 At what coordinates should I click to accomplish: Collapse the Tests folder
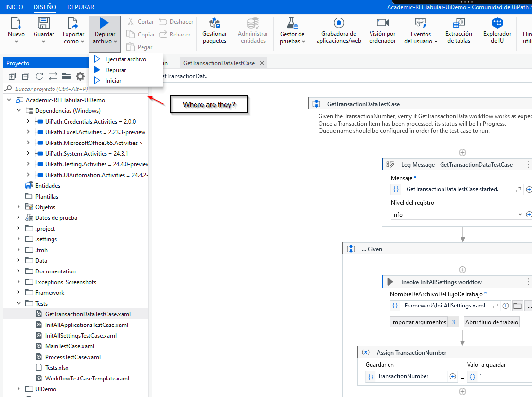pos(18,303)
